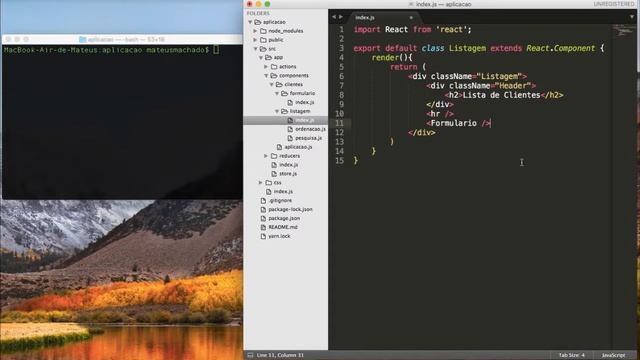Expand the actions folder arrow
The height and width of the screenshot is (360, 640).
[x=266, y=67]
